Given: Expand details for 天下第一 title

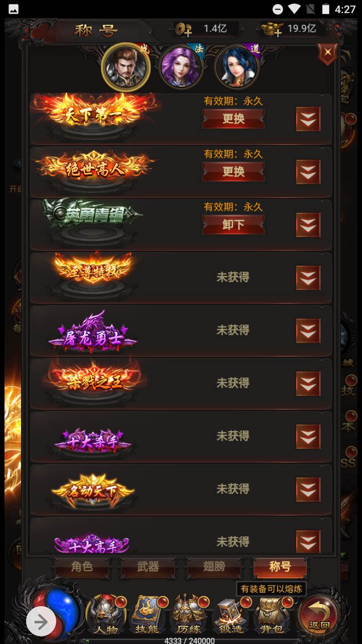Looking at the screenshot, I should click(x=308, y=119).
